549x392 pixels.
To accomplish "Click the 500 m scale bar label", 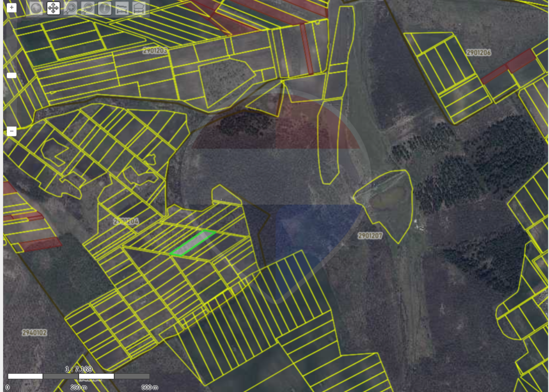I will [x=150, y=387].
